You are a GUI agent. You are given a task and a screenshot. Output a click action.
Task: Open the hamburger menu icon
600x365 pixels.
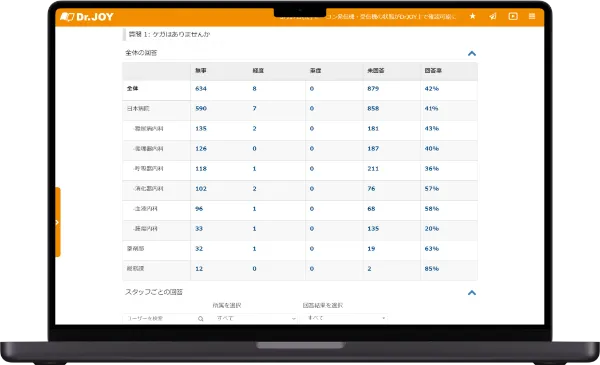pos(532,16)
